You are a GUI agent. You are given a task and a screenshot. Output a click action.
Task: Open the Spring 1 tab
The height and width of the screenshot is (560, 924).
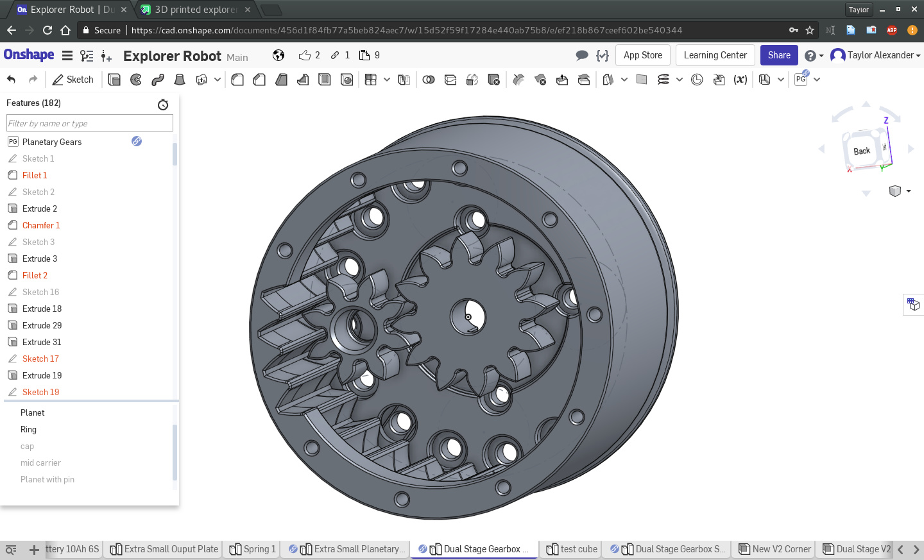click(253, 549)
